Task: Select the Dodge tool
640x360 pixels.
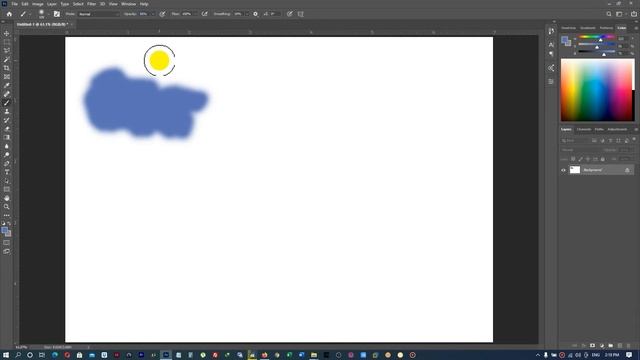Action: 7,155
